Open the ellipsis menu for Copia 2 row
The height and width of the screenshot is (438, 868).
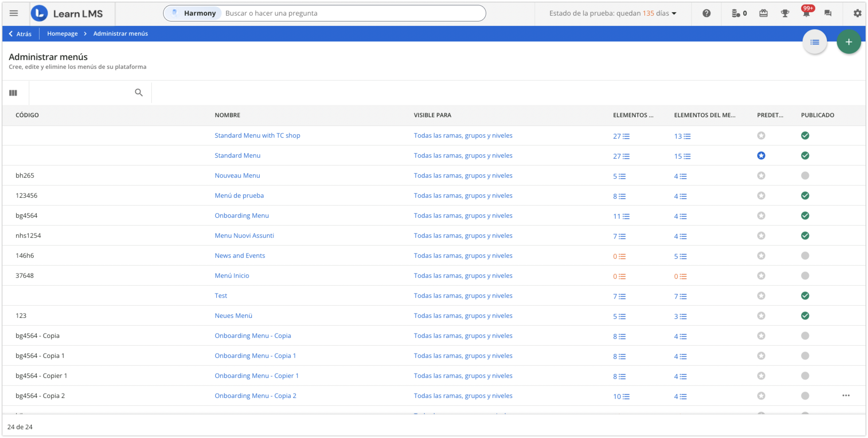(846, 395)
